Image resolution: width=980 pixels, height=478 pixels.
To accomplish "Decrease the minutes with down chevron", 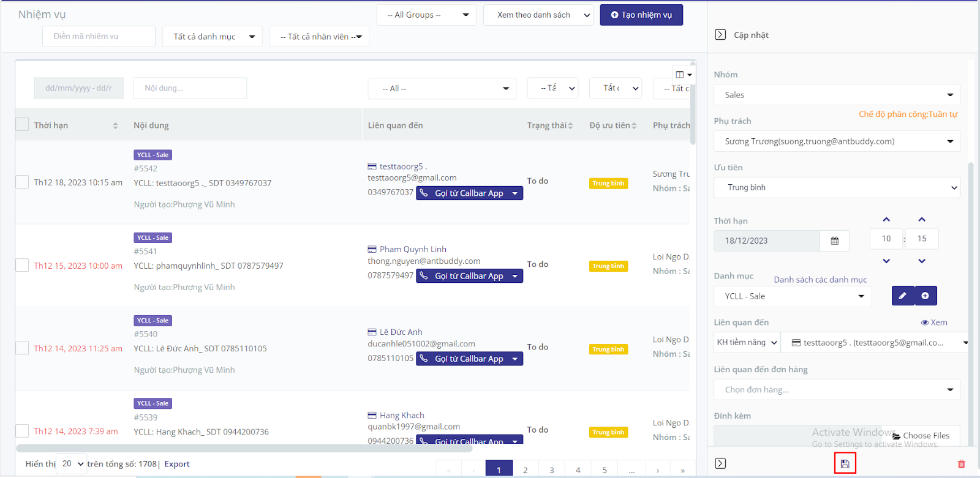I will (922, 261).
